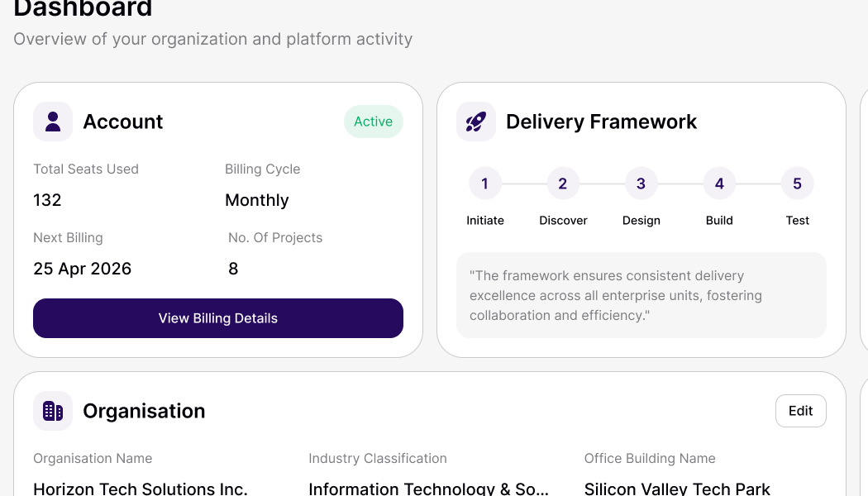Click the Account person icon

(x=53, y=122)
